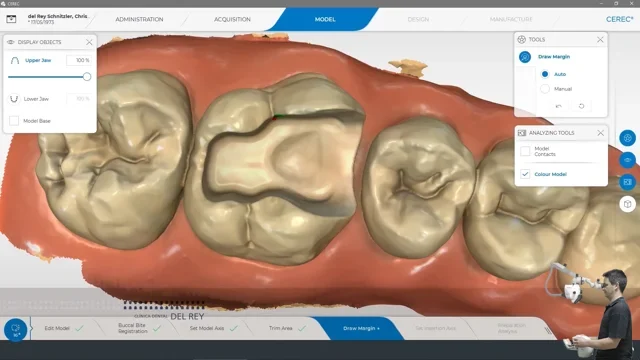The image size is (640, 360).
Task: Select the Auto margin mode
Action: click(545, 74)
